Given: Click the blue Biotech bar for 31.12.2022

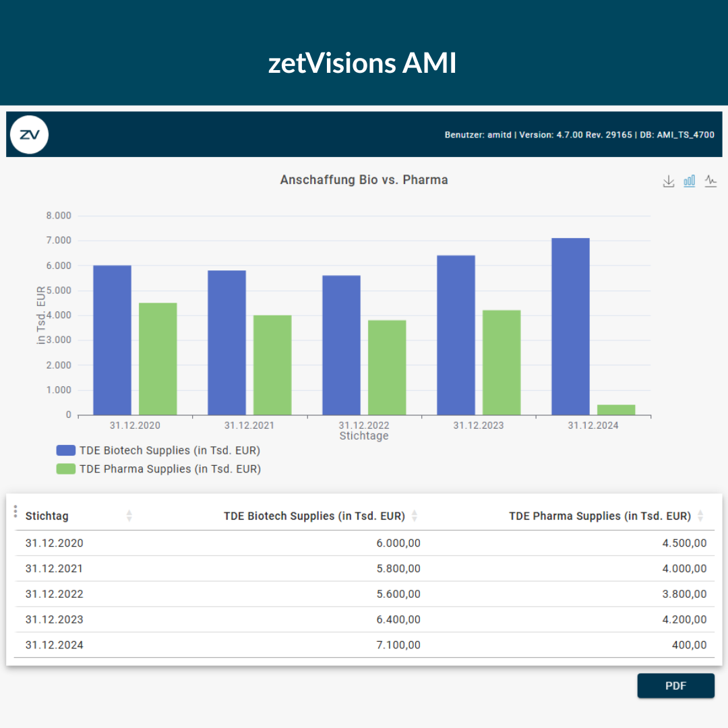Looking at the screenshot, I should click(341, 345).
